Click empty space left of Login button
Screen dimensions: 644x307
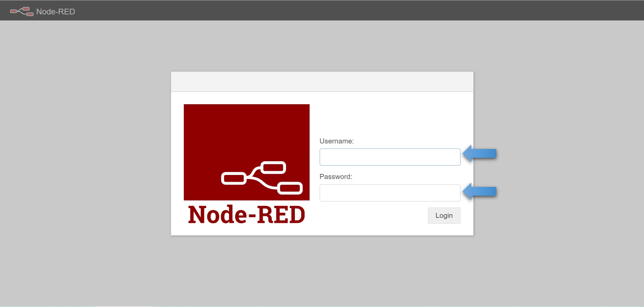pos(372,215)
